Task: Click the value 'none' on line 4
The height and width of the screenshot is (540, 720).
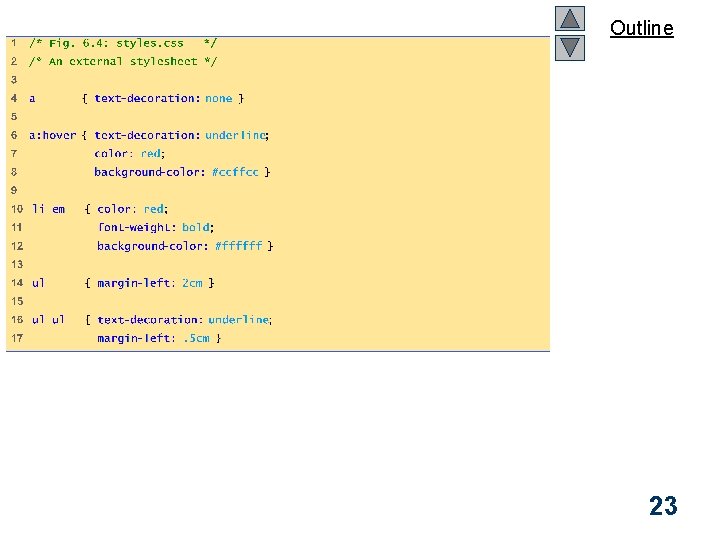Action: point(219,99)
